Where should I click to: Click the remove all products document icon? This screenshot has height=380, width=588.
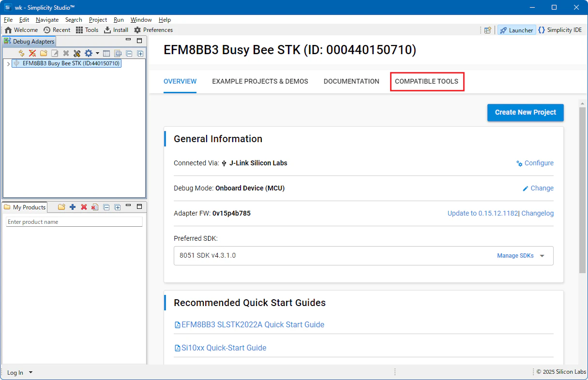click(95, 207)
